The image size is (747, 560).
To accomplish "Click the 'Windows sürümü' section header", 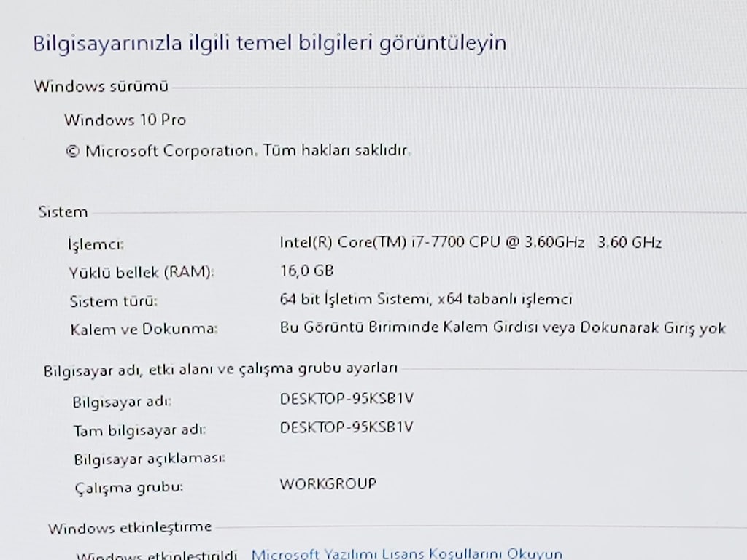I will [101, 86].
